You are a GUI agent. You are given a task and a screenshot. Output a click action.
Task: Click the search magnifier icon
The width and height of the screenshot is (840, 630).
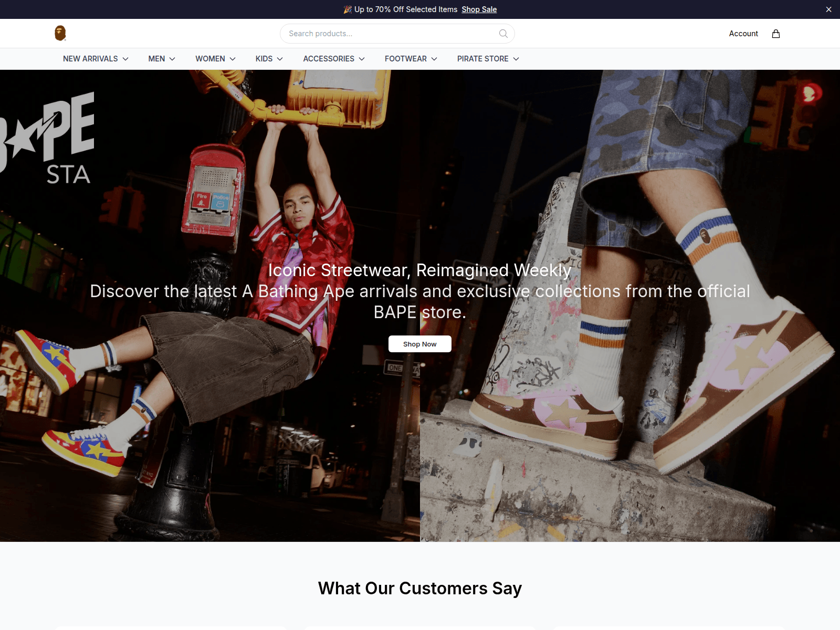(x=503, y=34)
